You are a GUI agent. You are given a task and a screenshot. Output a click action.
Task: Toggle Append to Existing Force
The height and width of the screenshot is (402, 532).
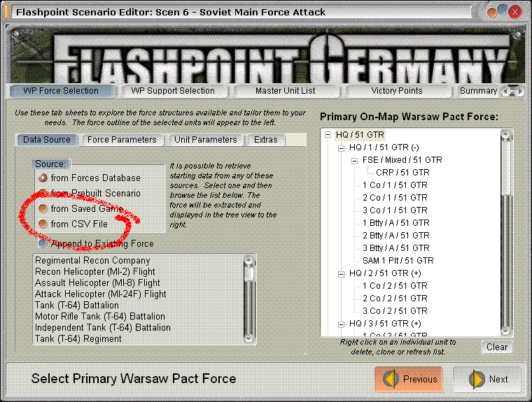96,243
